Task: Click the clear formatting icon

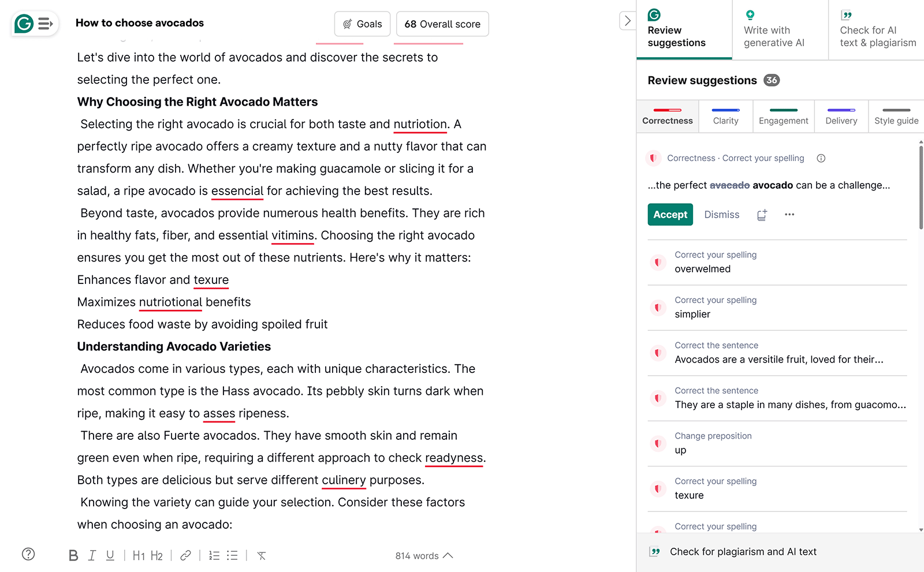Action: (x=261, y=555)
